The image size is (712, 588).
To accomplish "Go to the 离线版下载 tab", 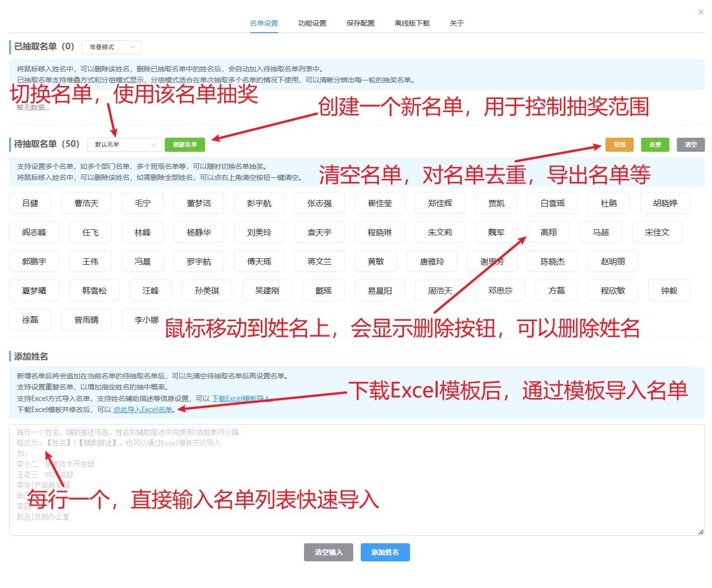I will (x=412, y=23).
